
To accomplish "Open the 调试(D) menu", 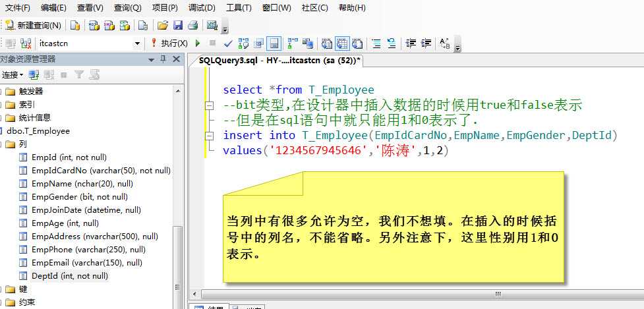I will pyautogui.click(x=202, y=8).
